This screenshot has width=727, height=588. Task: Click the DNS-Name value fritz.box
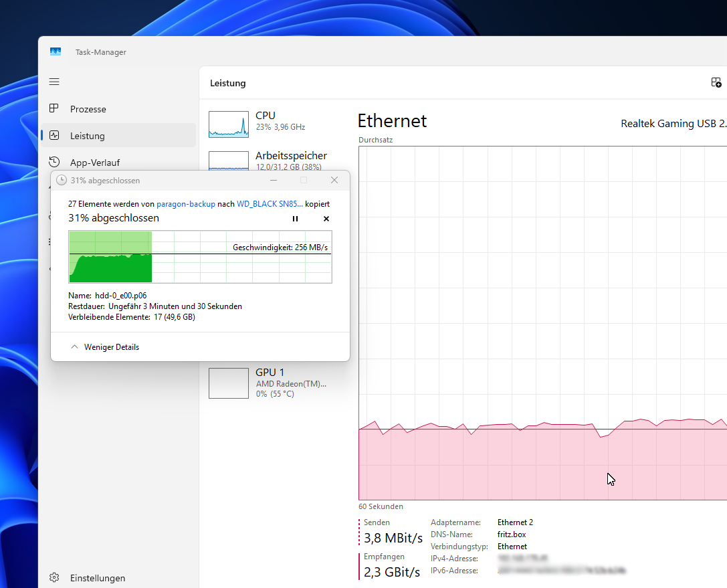(512, 534)
